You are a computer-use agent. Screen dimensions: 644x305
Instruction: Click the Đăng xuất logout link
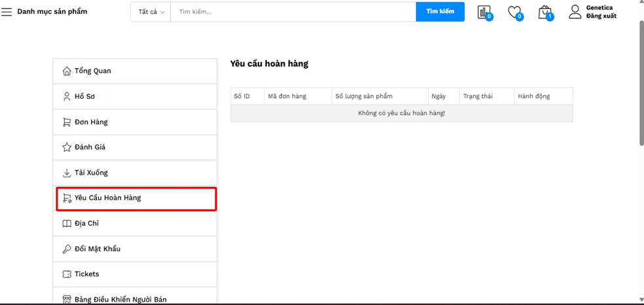601,16
